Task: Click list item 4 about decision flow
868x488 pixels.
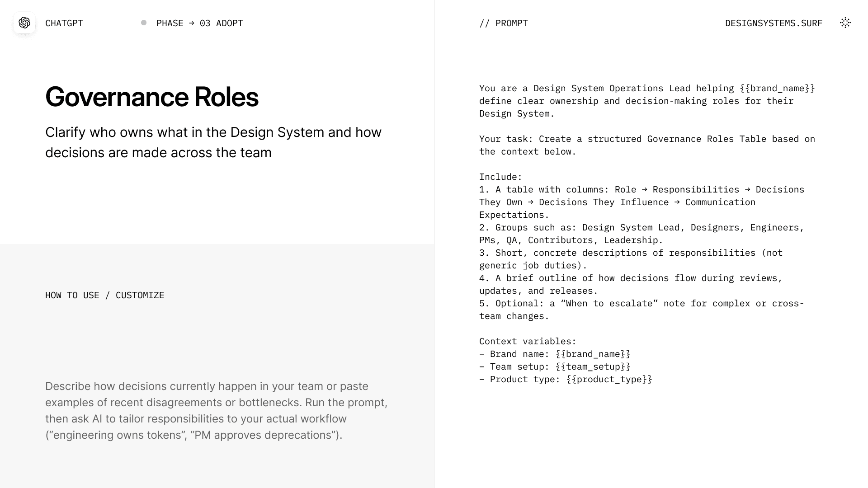Action: tap(630, 284)
